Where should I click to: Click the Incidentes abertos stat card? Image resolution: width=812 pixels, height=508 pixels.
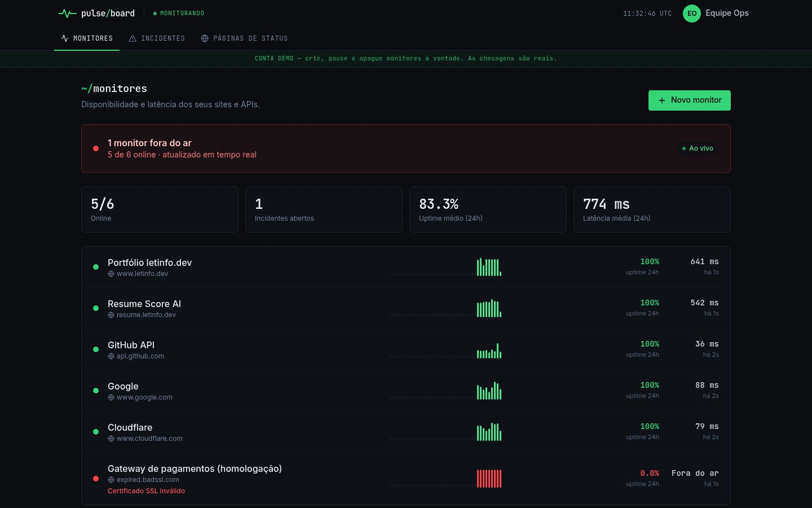[324, 209]
